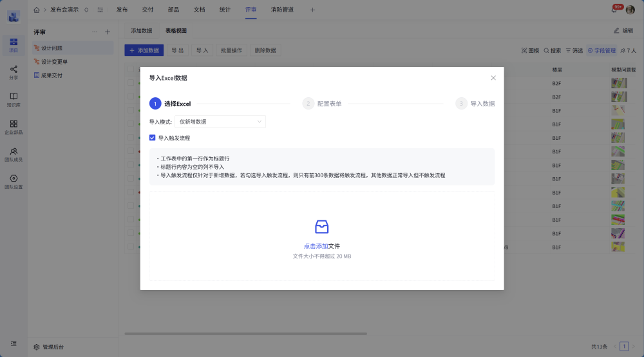Expand the 发布会演示 project switcher
The height and width of the screenshot is (357, 644).
pos(86,10)
